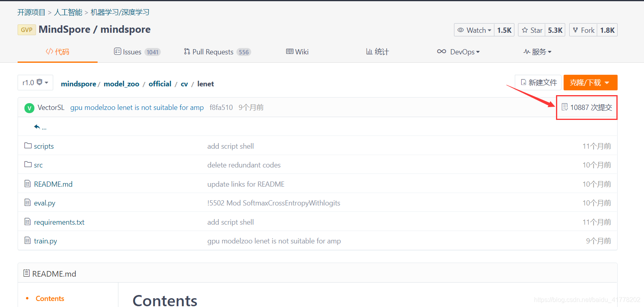Click the Issues tab icon
The width and height of the screenshot is (644, 307).
click(118, 51)
